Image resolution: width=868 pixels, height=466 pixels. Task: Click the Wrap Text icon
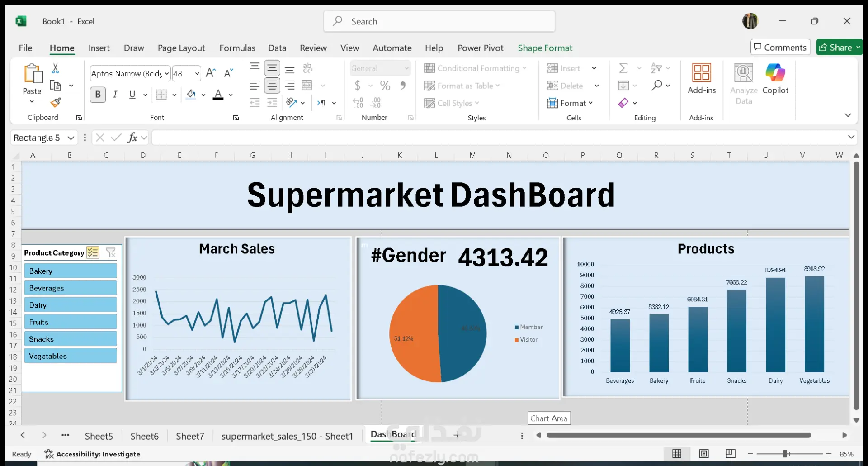coord(307,68)
